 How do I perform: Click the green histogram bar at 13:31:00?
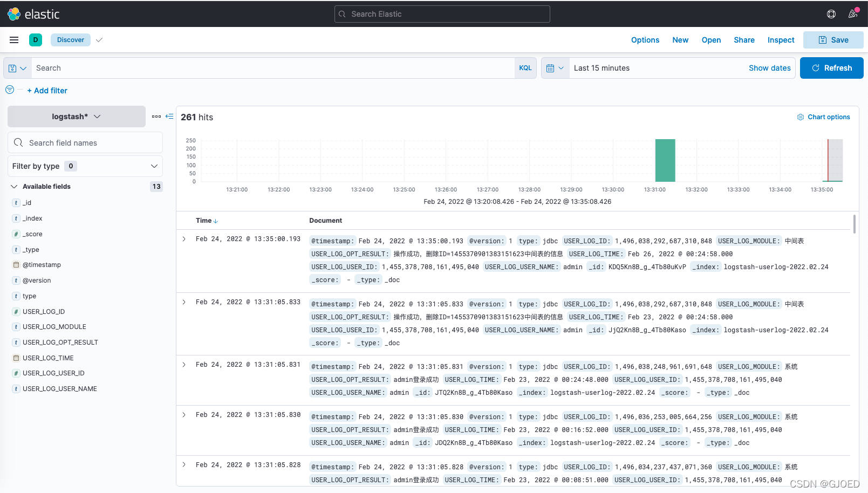(665, 161)
